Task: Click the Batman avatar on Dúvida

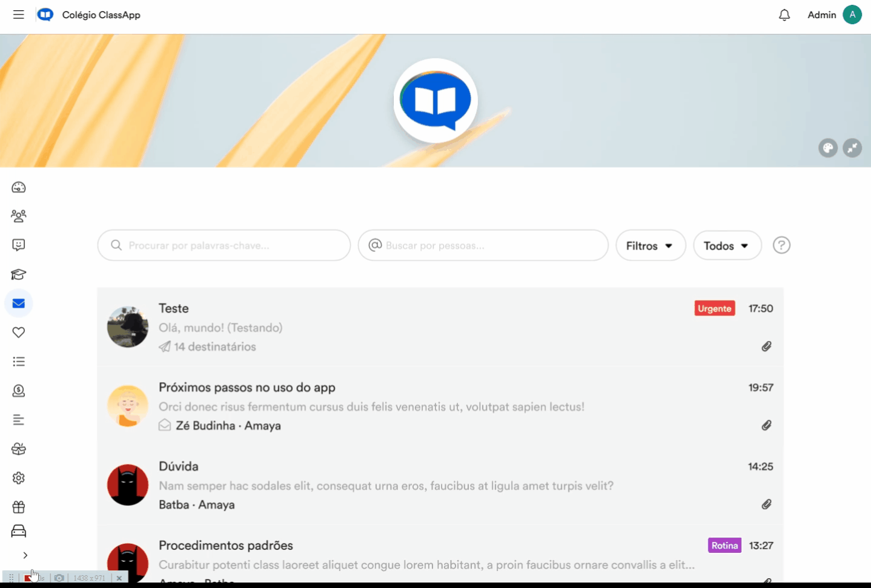Action: tap(128, 485)
